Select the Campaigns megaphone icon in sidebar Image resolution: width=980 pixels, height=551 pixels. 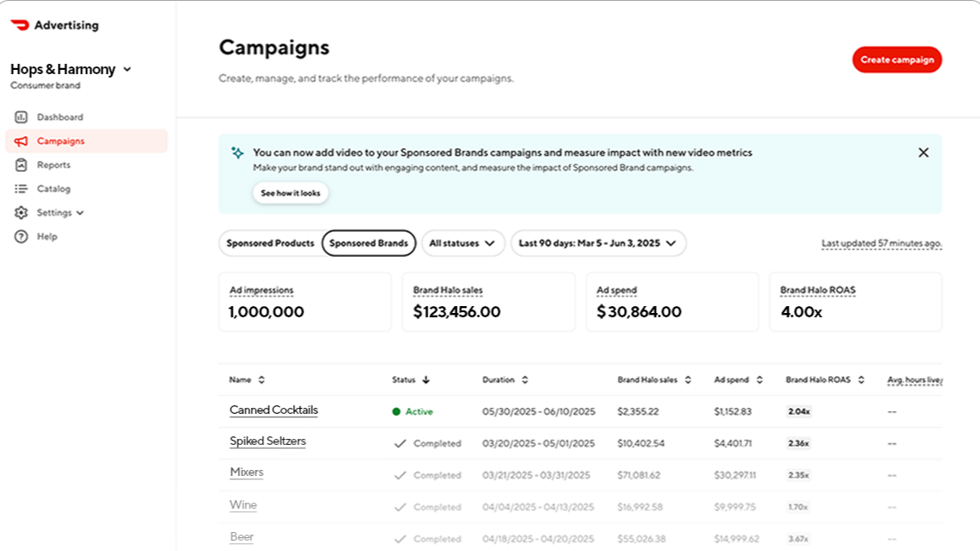[24, 141]
